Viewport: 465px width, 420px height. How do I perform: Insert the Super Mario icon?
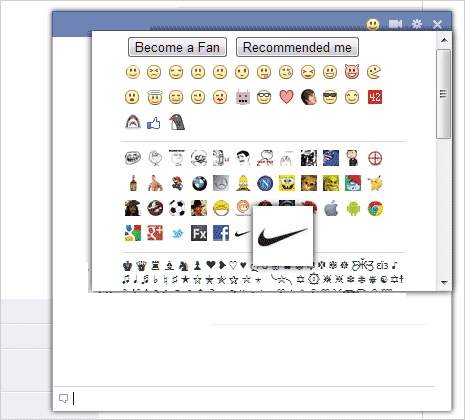[x=177, y=183]
